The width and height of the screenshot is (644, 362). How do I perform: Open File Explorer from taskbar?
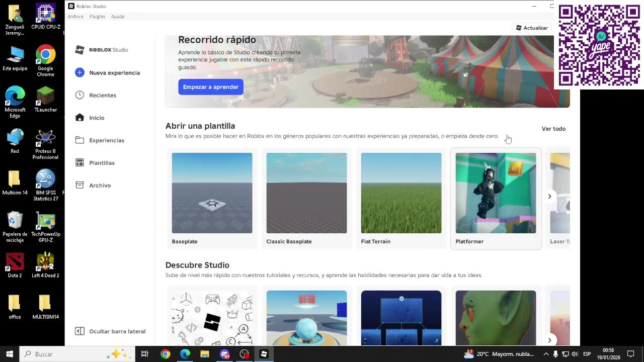coord(205,354)
